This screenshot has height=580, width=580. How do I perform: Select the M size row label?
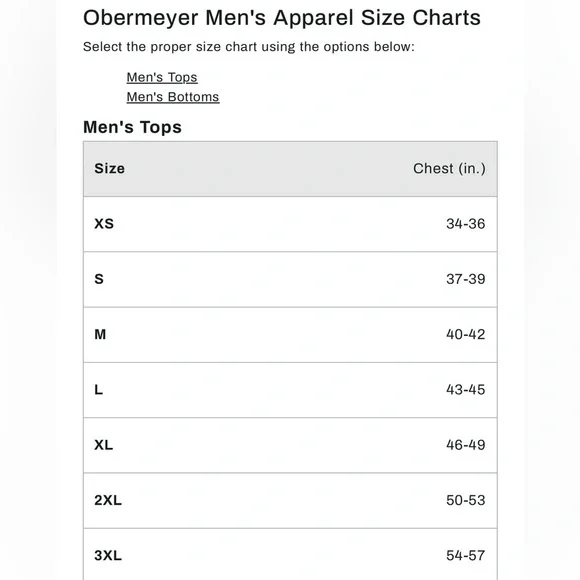pyautogui.click(x=100, y=334)
